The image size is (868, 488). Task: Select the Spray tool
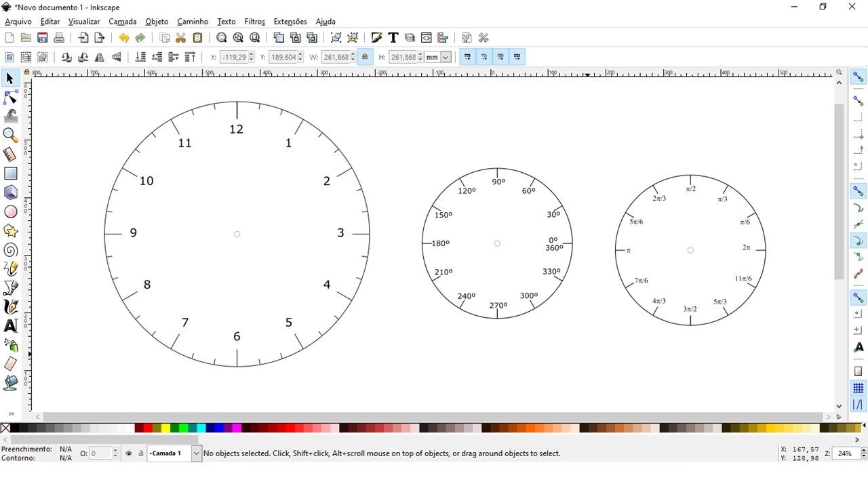[10, 345]
